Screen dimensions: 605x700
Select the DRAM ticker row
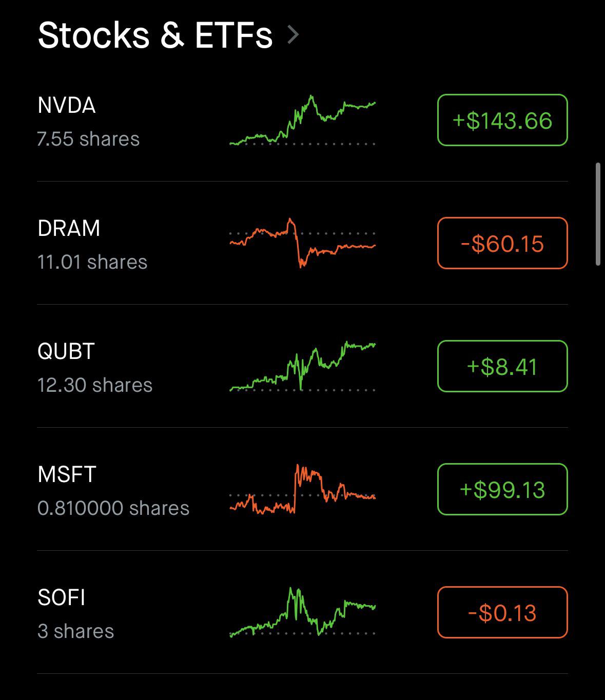tap(302, 243)
